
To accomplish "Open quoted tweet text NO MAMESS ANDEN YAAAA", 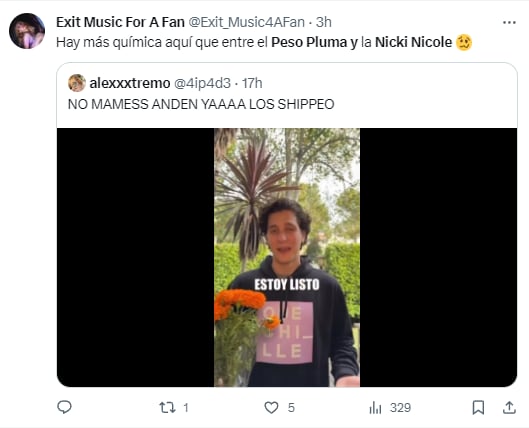I will pyautogui.click(x=201, y=104).
